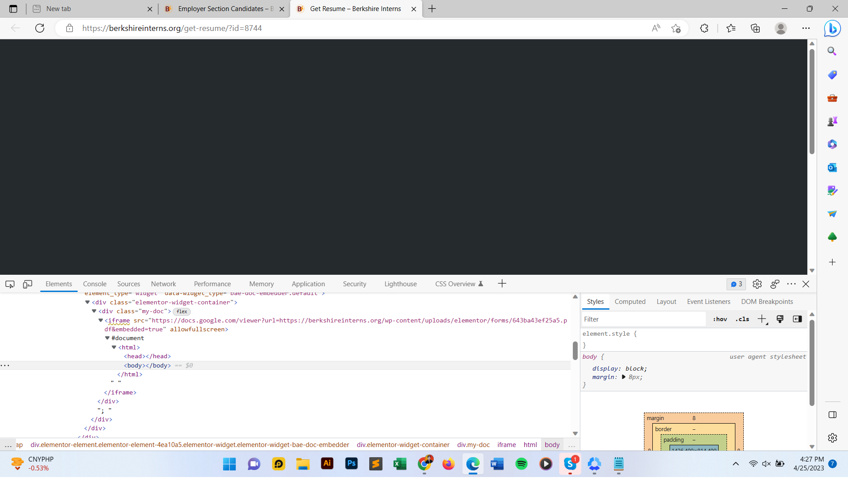Open DOM Breakpoints tab
The width and height of the screenshot is (848, 504).
pyautogui.click(x=767, y=302)
